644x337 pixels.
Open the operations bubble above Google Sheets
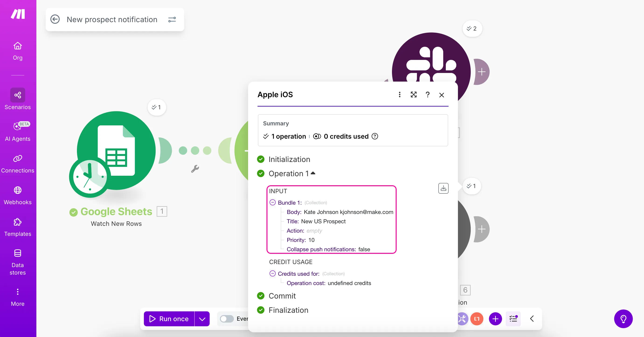pyautogui.click(x=156, y=107)
